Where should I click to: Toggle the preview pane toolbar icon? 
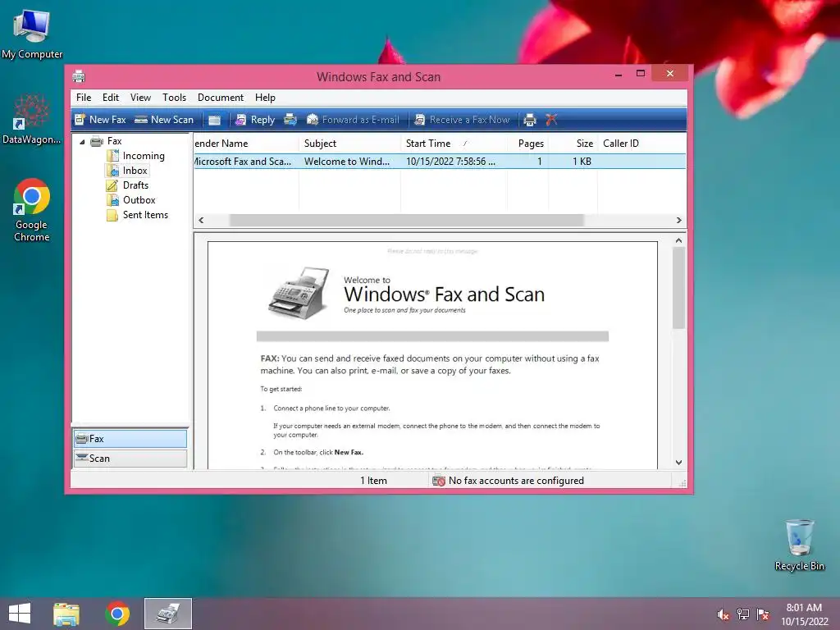coord(214,120)
